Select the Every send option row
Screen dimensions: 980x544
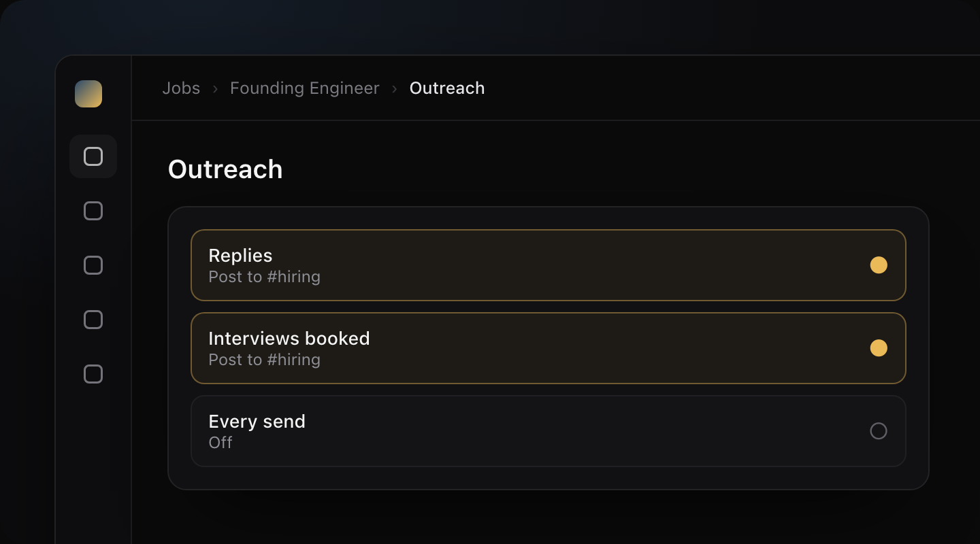pyautogui.click(x=549, y=431)
